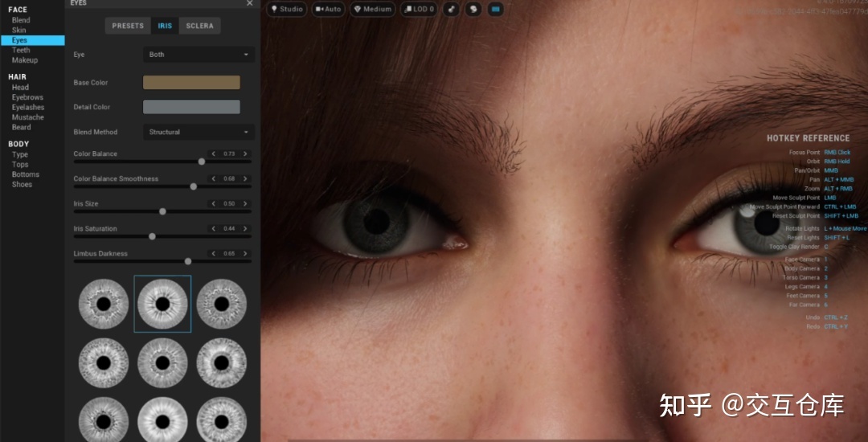868x442 pixels.
Task: Open Bottoms under Body
Action: (x=26, y=174)
